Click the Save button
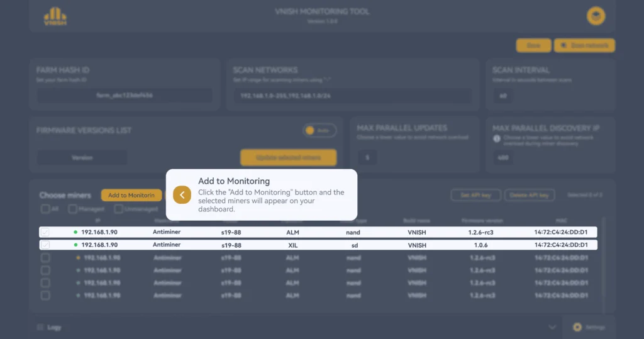Image resolution: width=644 pixels, height=339 pixels. [533, 45]
